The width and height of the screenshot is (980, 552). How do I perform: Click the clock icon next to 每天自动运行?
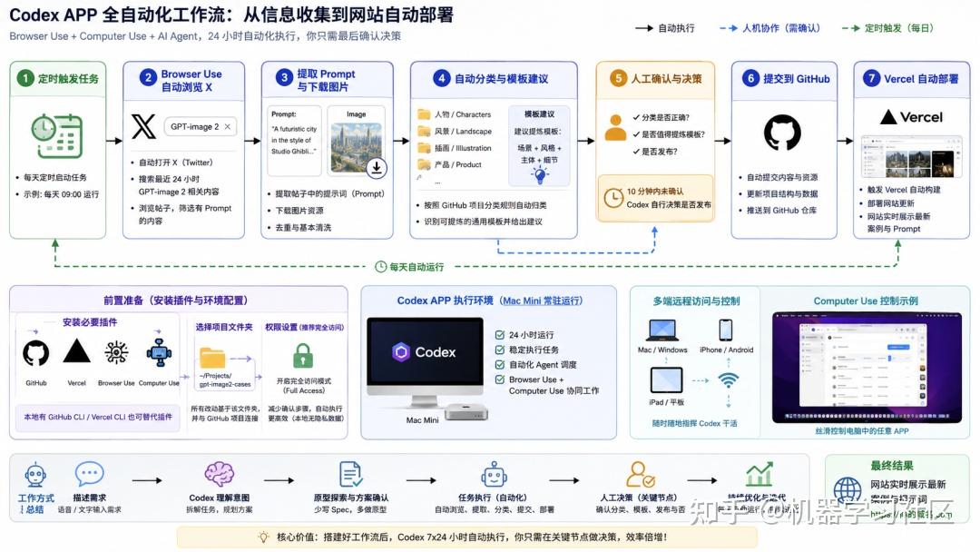pyautogui.click(x=380, y=267)
